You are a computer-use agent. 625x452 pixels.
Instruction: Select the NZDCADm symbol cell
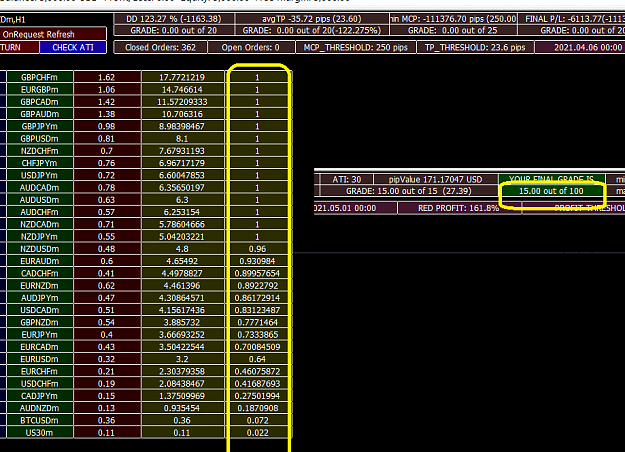40,224
